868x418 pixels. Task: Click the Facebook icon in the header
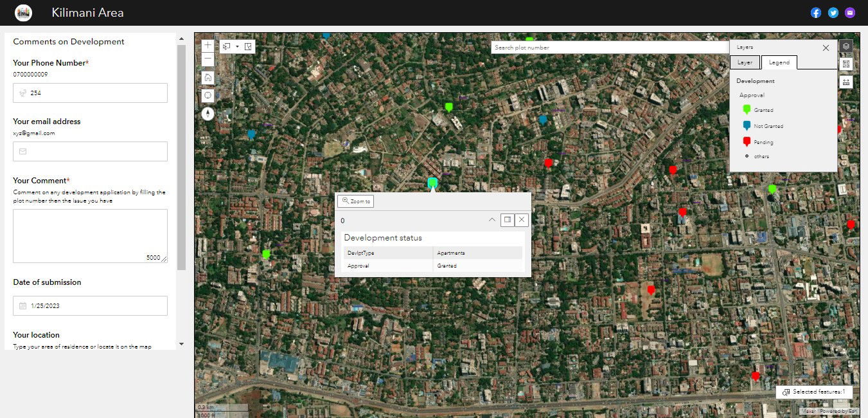tap(815, 12)
